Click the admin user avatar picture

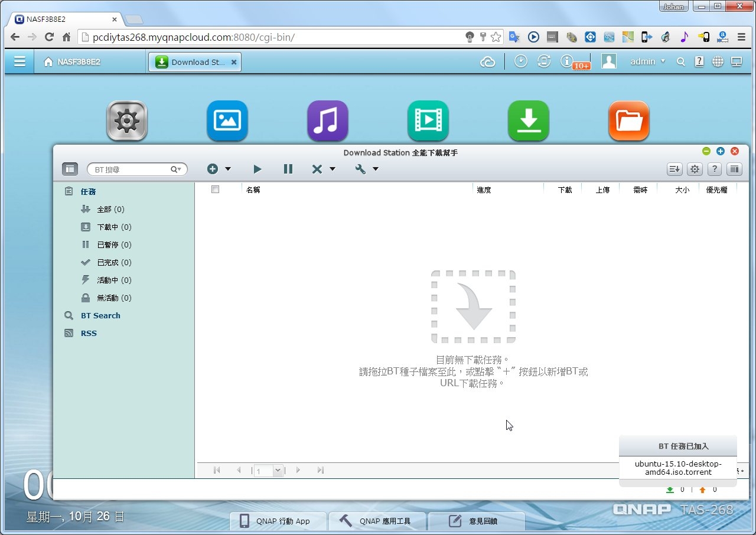coord(609,61)
